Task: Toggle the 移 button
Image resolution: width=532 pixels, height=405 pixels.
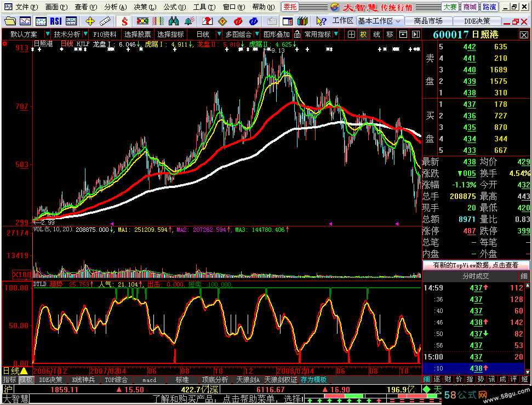Action: (x=390, y=35)
